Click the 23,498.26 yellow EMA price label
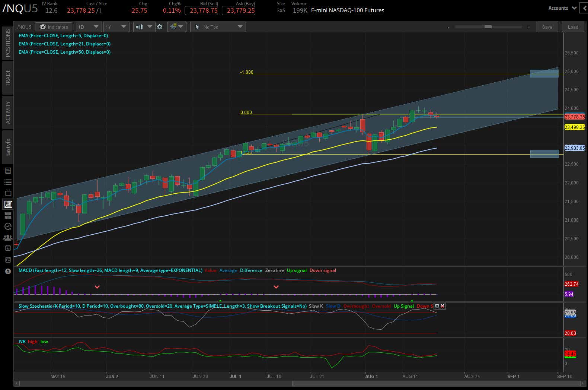The image size is (588, 390). coord(575,127)
